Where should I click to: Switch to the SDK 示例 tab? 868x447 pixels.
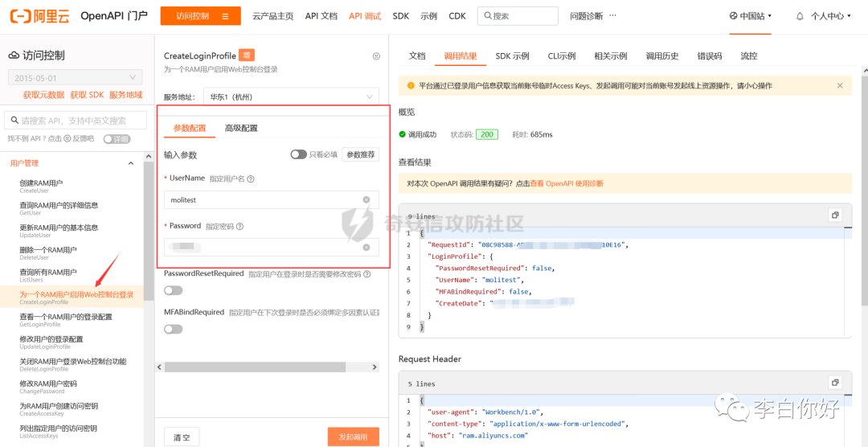tap(512, 56)
